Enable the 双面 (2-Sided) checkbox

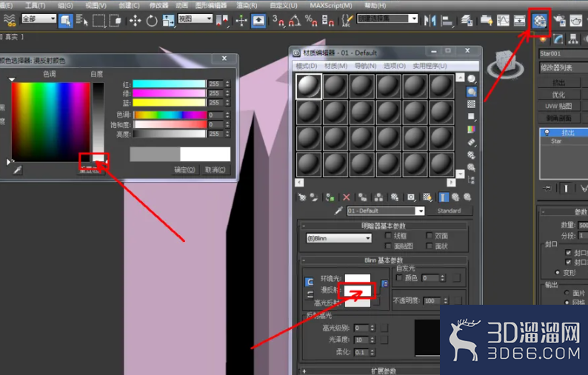[x=430, y=235]
